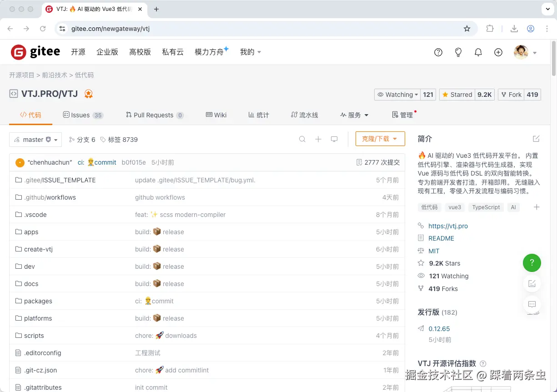Screen dimensions: 557x392
Task: Open the .github/workflows folder
Action: (50, 197)
